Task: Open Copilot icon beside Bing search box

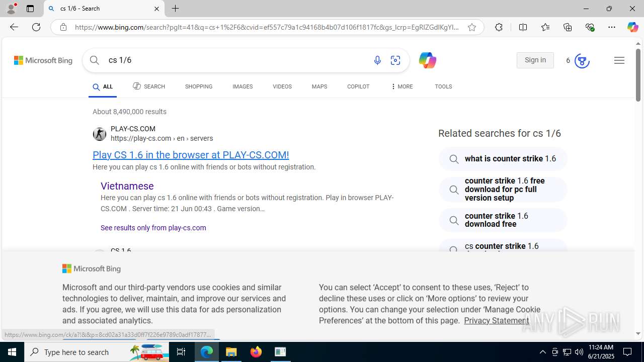Action: pyautogui.click(x=427, y=60)
